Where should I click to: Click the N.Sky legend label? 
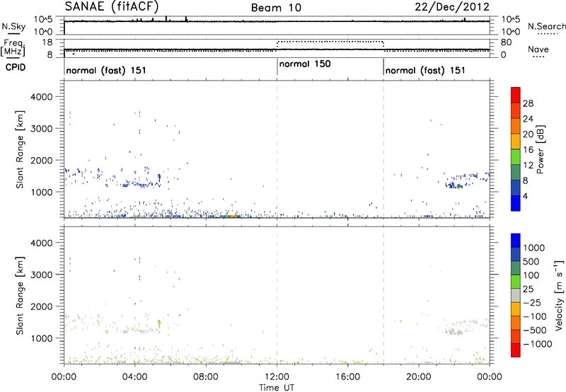(13, 26)
